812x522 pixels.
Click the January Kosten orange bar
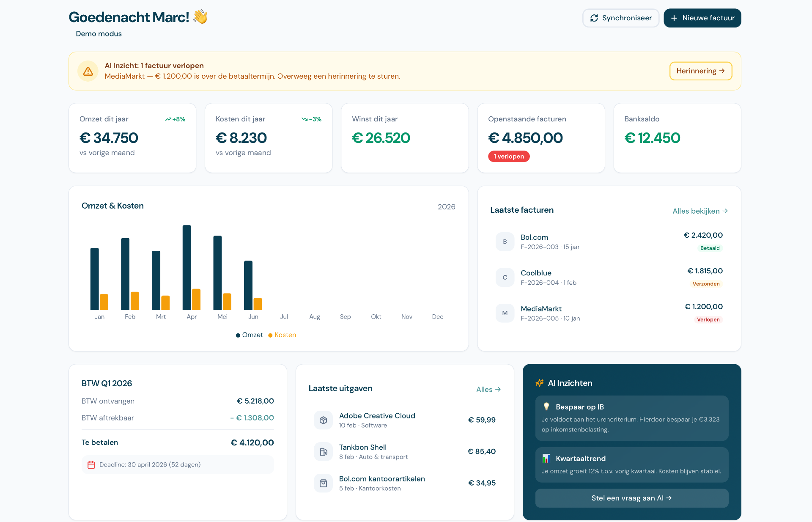pos(104,302)
